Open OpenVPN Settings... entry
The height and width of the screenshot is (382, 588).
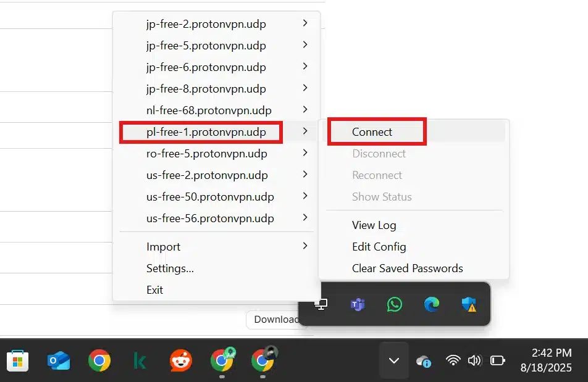coord(216,268)
